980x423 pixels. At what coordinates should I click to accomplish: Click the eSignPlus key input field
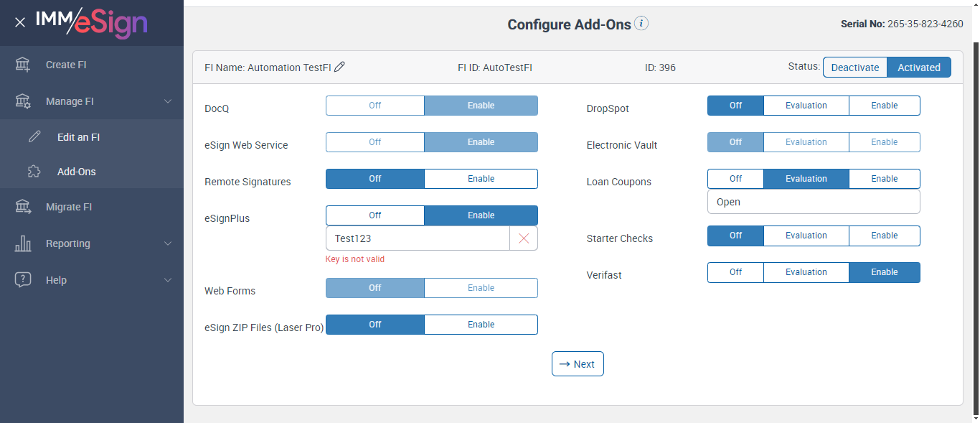click(x=418, y=238)
